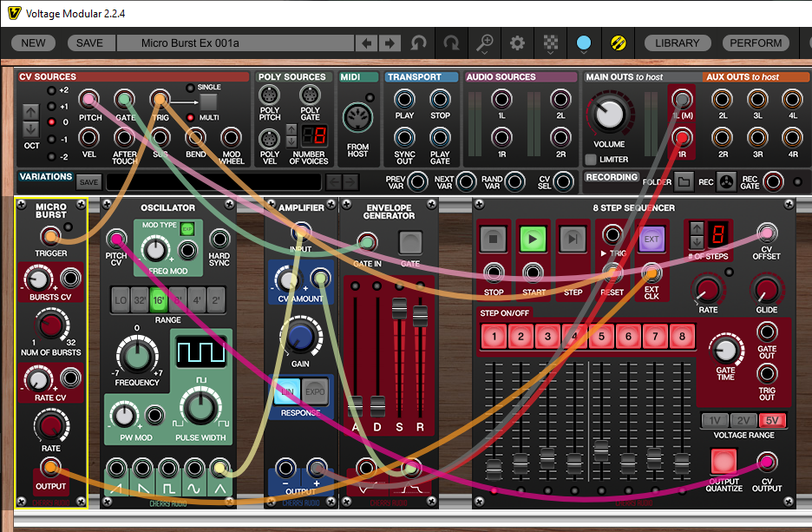Click the sequencer green play button
This screenshot has width=812, height=532.
533,240
